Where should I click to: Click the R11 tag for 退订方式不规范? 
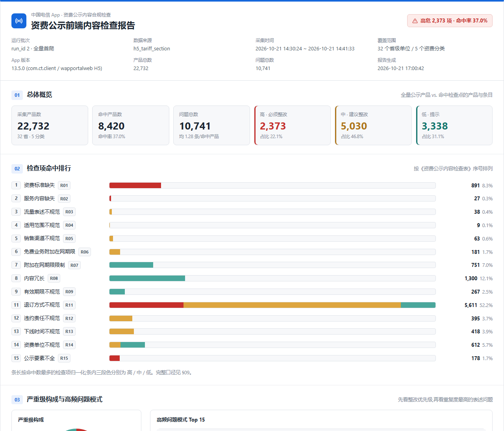[x=69, y=305]
